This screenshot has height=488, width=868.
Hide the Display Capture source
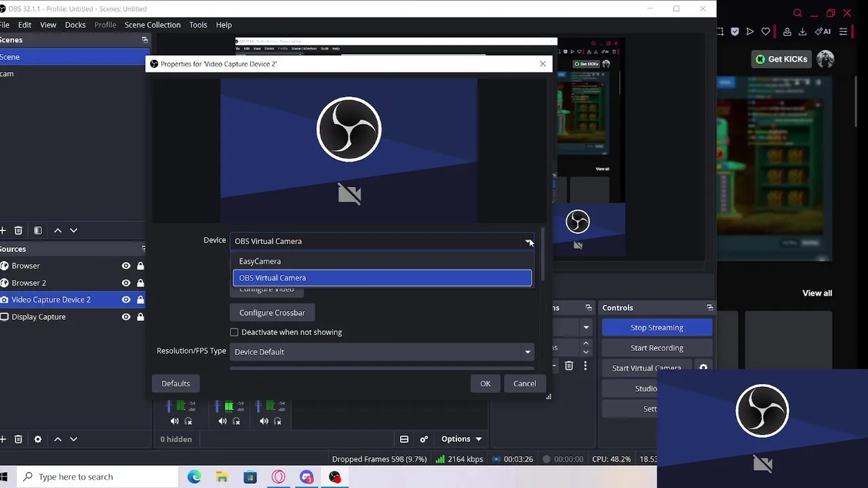[126, 317]
